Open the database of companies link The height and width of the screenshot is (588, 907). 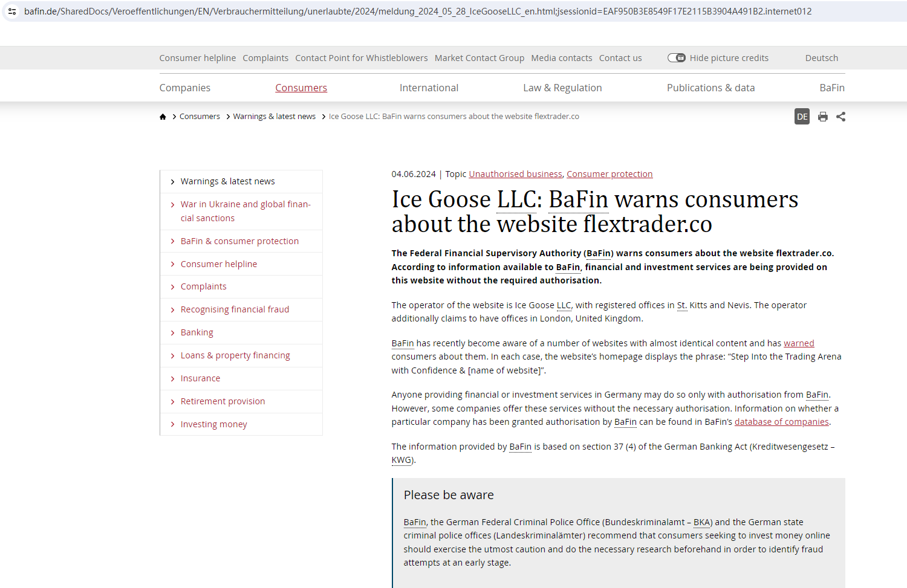tap(782, 422)
